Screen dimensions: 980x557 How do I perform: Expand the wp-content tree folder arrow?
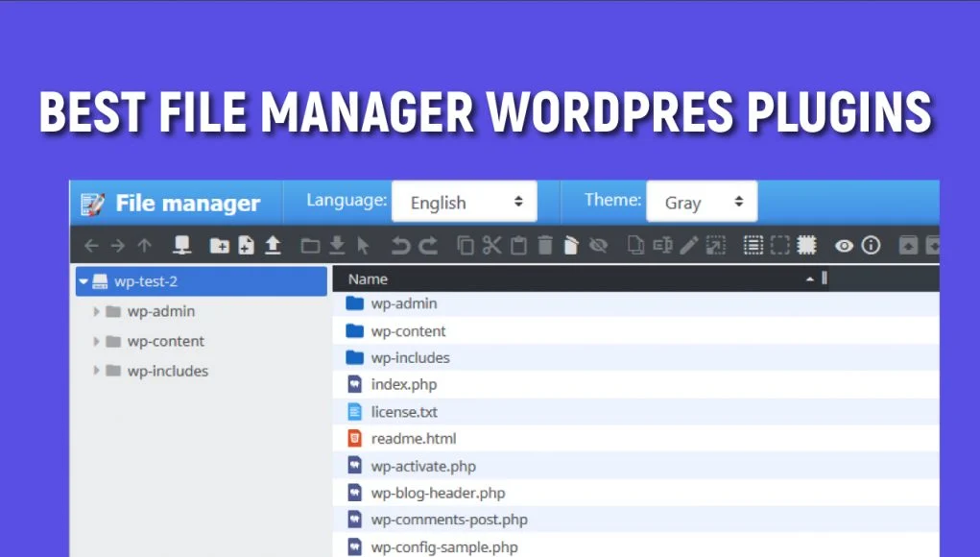(x=96, y=341)
